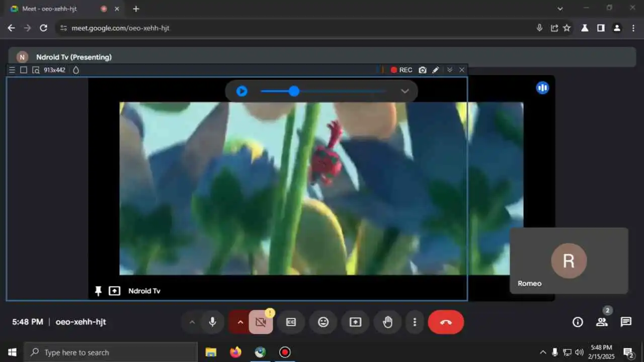View site information icon in address bar
Screen dimensions: 644x362
click(x=63, y=28)
